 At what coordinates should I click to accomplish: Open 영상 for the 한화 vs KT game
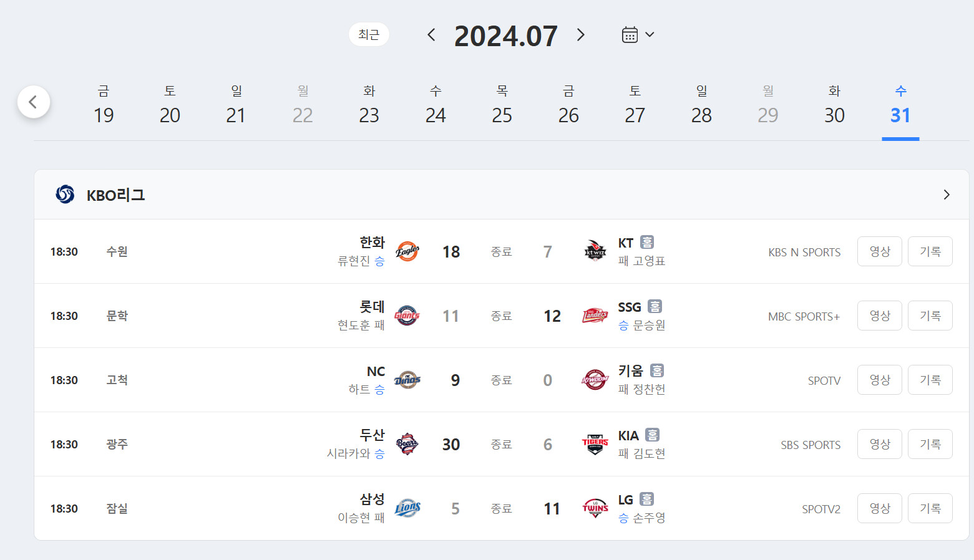pos(879,251)
